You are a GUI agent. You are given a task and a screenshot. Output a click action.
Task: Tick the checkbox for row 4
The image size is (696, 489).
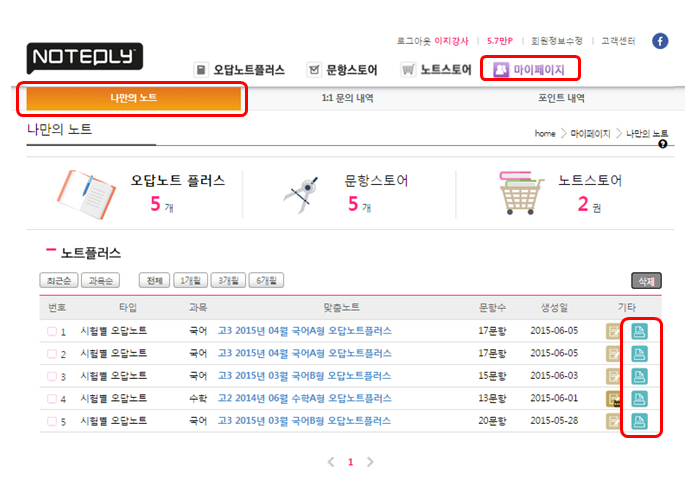click(52, 398)
